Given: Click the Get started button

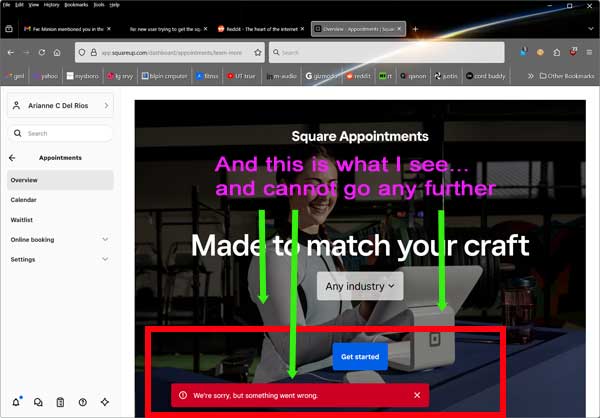Looking at the screenshot, I should click(x=360, y=357).
